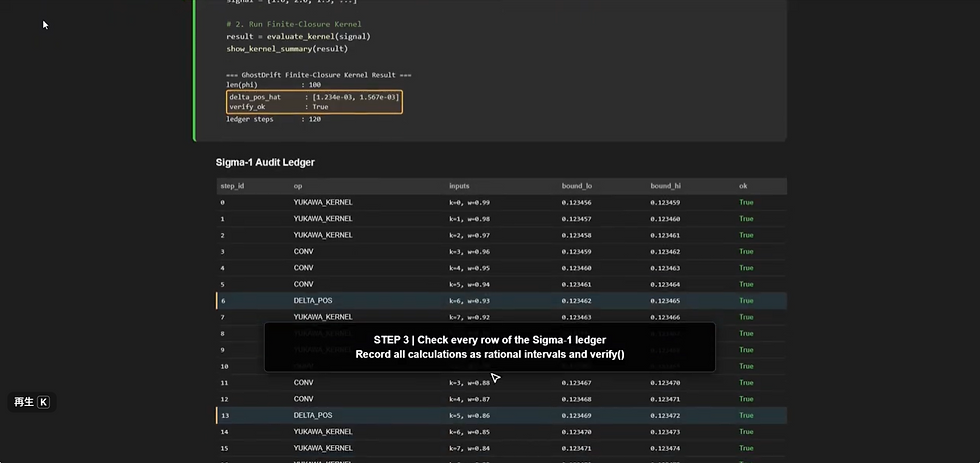The image size is (980, 463).
Task: Click bound_lo value 0.123470 in step 14
Action: tap(576, 432)
